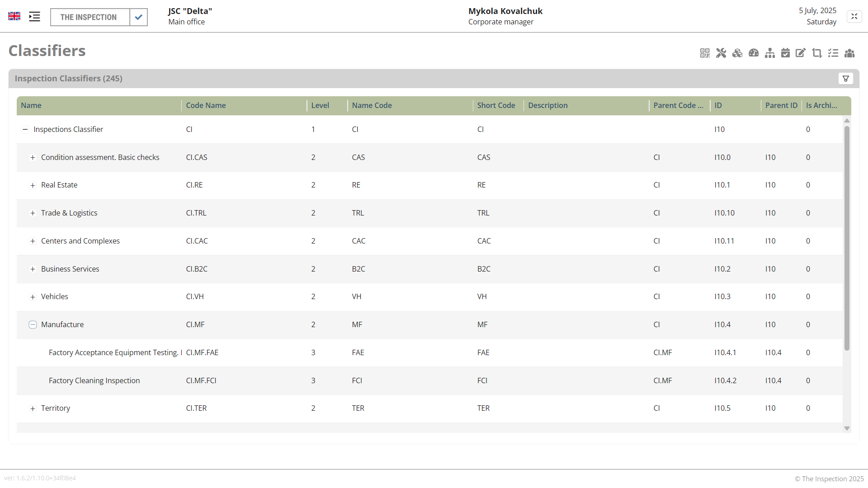Click the table scrollbar down arrow
Image resolution: width=868 pixels, height=488 pixels.
[x=847, y=428]
